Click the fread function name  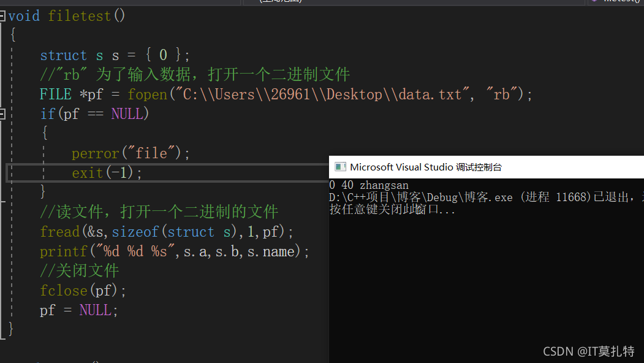coord(59,232)
